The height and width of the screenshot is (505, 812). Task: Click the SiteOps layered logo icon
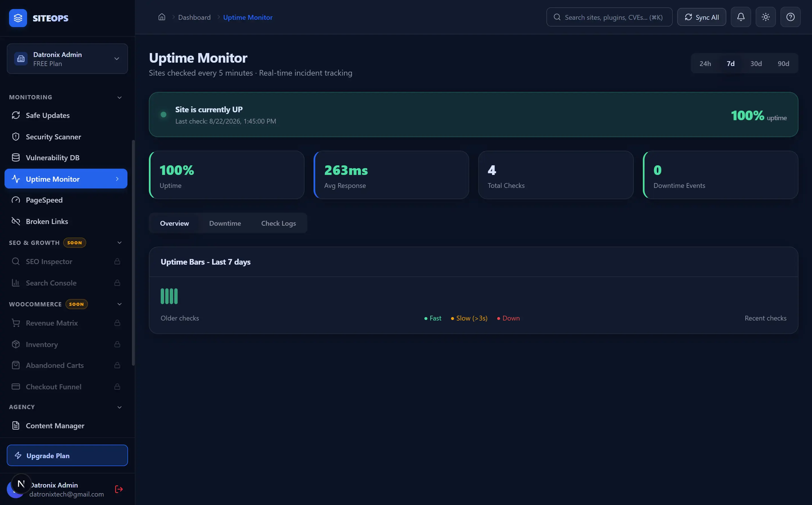click(x=18, y=18)
